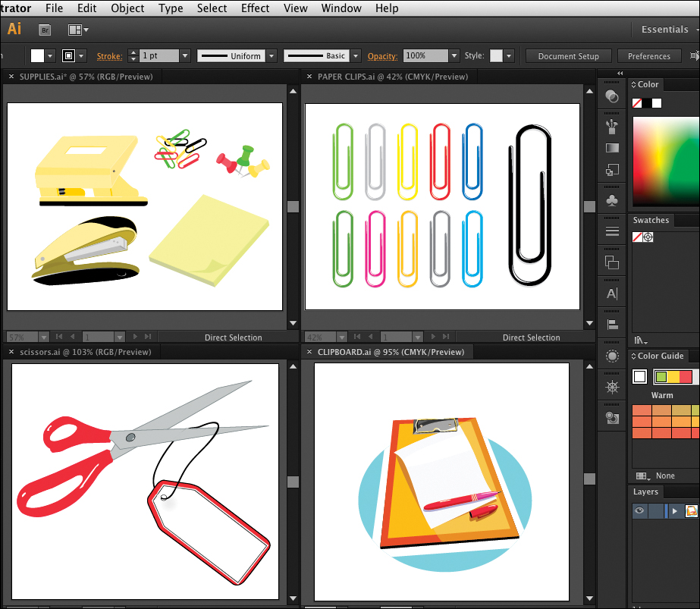Expand the panel dock using double arrows

pos(620,74)
